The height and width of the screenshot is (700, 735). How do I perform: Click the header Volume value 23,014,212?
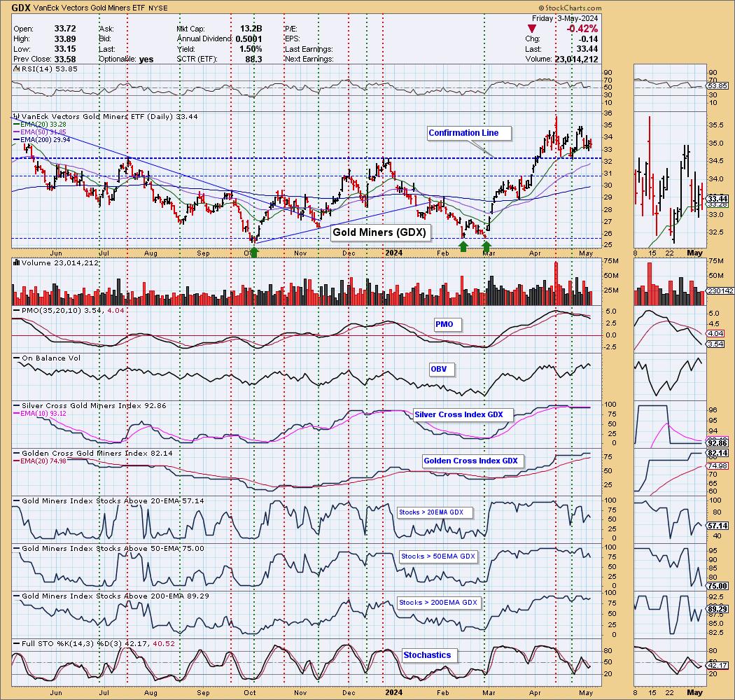(x=576, y=59)
